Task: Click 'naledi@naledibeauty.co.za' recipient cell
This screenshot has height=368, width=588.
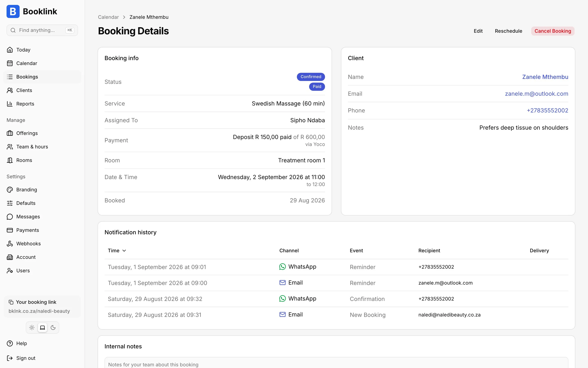Action: tap(449, 315)
